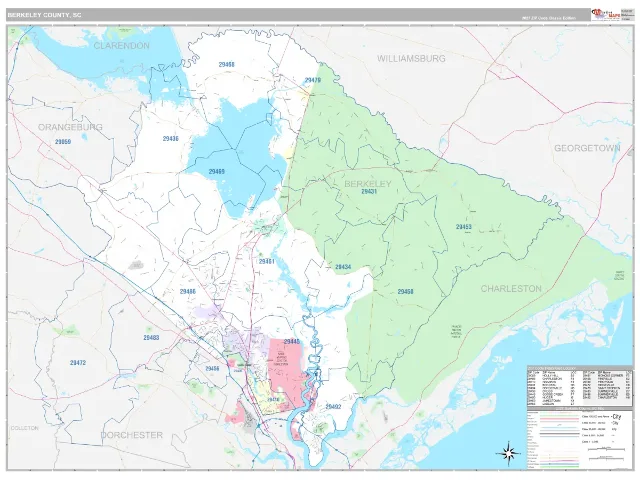Click ZIP code label 29492

click(333, 407)
